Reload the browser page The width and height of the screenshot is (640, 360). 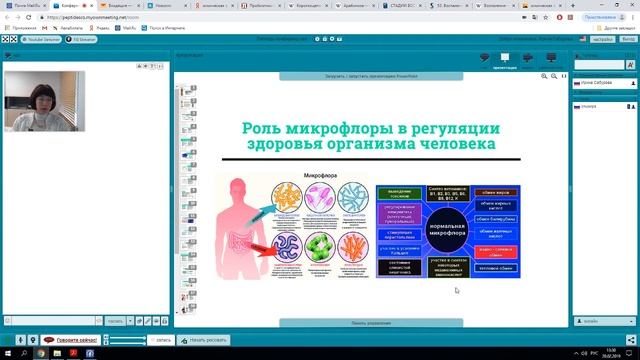coord(29,18)
